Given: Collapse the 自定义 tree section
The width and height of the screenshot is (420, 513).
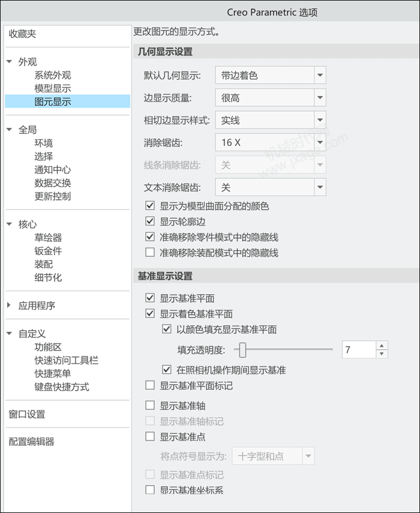Looking at the screenshot, I should click(9, 334).
